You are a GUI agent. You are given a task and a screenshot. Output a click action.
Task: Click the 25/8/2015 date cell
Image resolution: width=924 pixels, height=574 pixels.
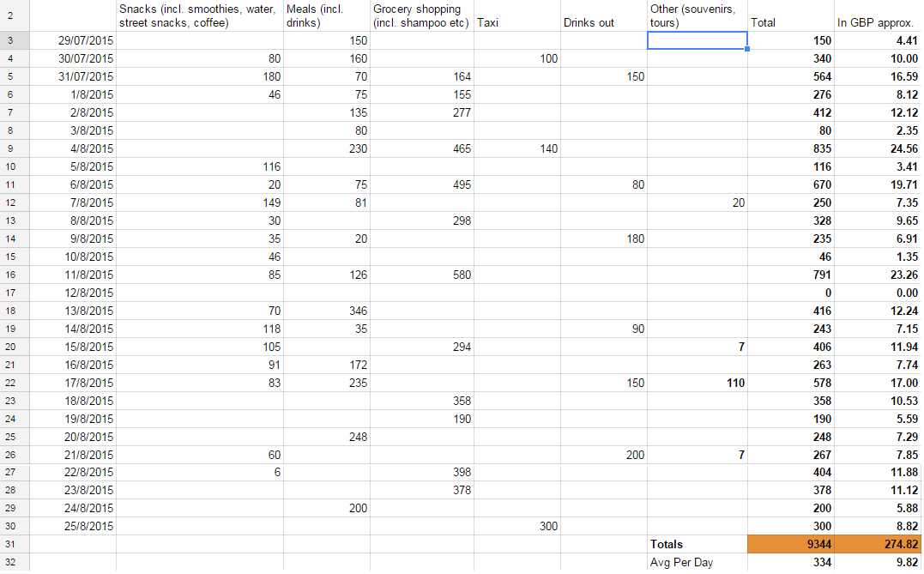pyautogui.click(x=73, y=526)
